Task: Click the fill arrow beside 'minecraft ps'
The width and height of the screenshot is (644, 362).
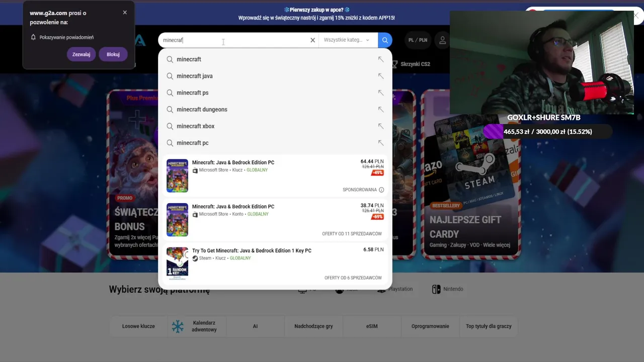Action: point(380,93)
